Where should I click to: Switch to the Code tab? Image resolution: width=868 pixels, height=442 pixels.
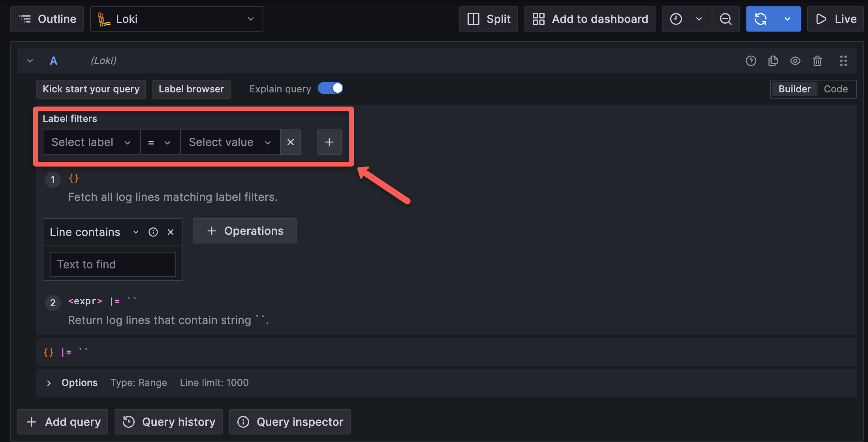pyautogui.click(x=836, y=89)
